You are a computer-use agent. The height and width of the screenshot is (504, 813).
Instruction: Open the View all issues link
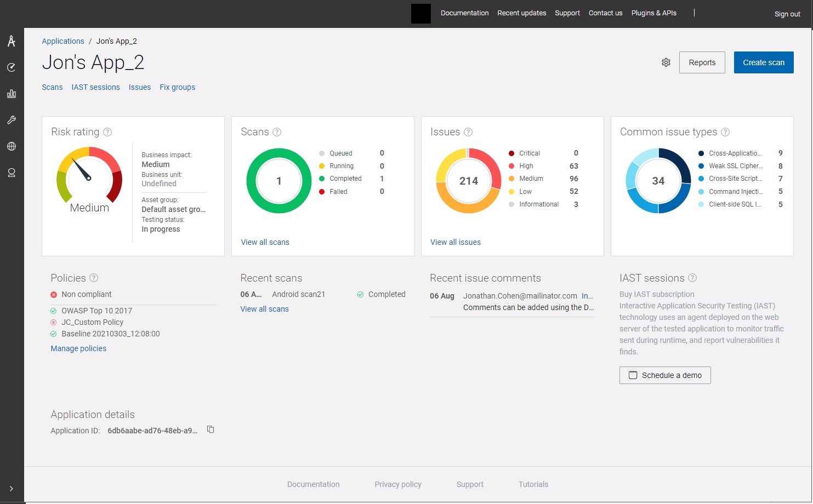[455, 242]
